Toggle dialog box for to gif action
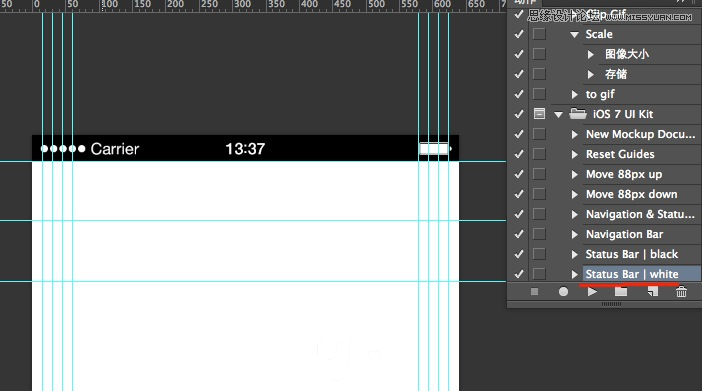The height and width of the screenshot is (391, 702). coord(539,94)
